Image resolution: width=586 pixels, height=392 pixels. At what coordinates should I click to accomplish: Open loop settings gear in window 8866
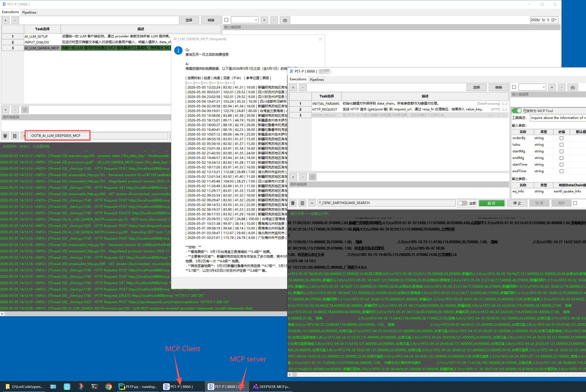coord(25,110)
